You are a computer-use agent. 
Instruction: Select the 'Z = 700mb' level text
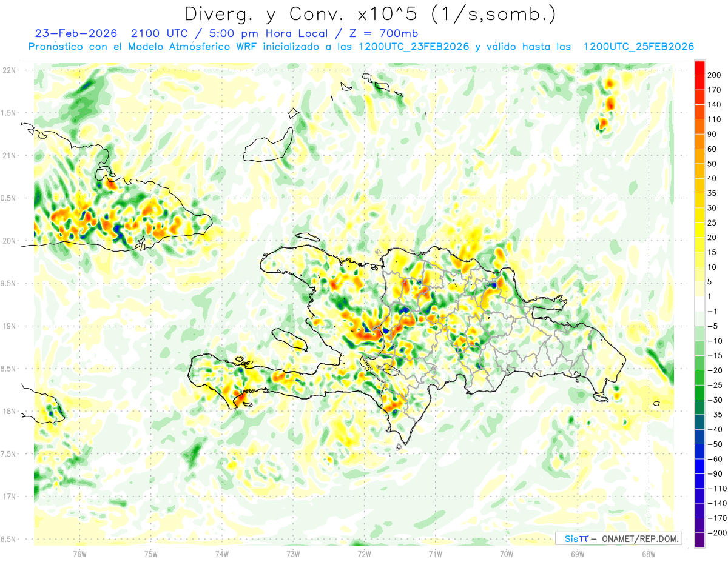383,33
